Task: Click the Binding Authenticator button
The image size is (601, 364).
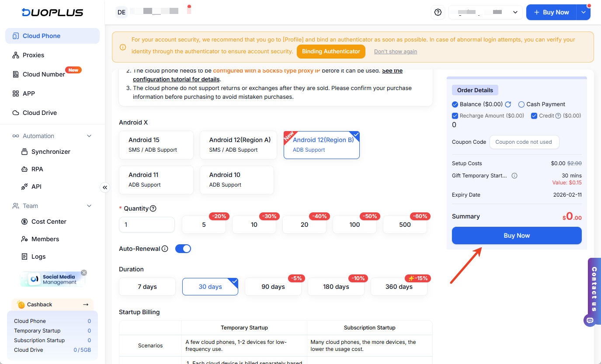Action: click(331, 52)
